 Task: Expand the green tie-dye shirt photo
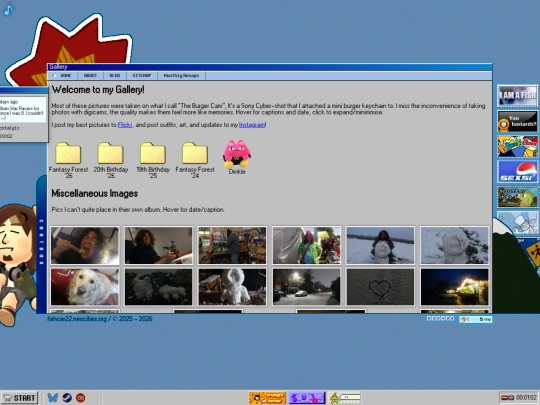point(307,245)
